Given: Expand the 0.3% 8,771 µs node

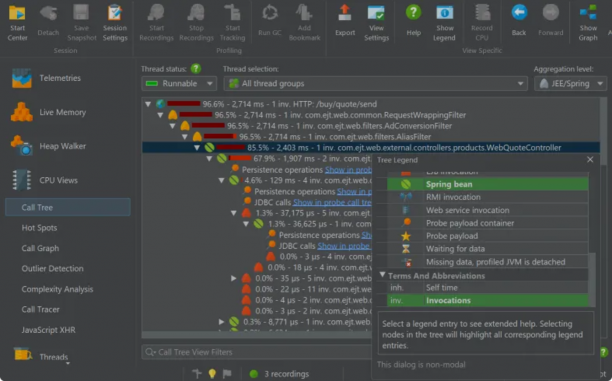Looking at the screenshot, I should [x=221, y=322].
